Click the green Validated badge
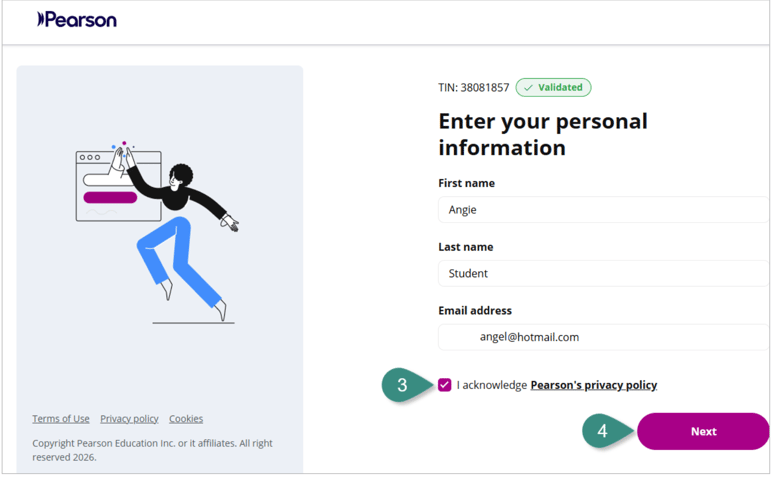This screenshot has height=477, width=771. (x=553, y=88)
